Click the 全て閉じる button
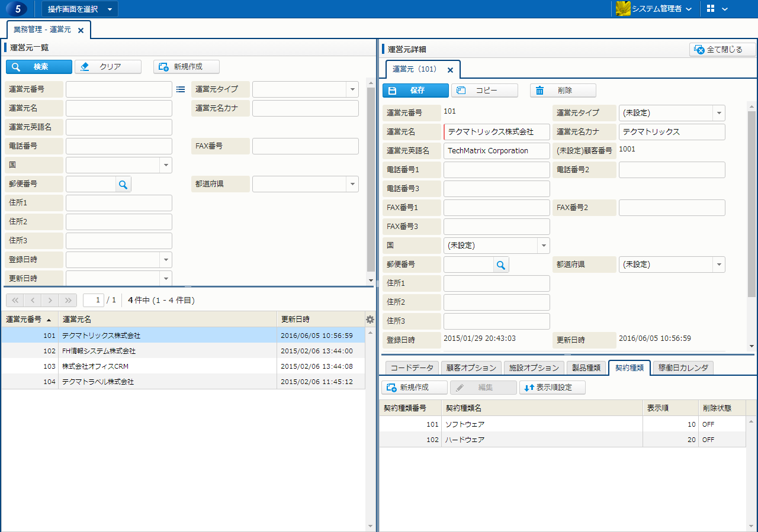The width and height of the screenshot is (758, 532). 722,50
